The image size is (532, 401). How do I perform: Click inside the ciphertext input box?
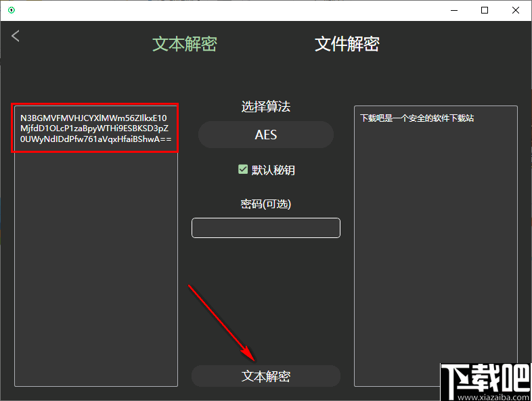[x=96, y=246]
